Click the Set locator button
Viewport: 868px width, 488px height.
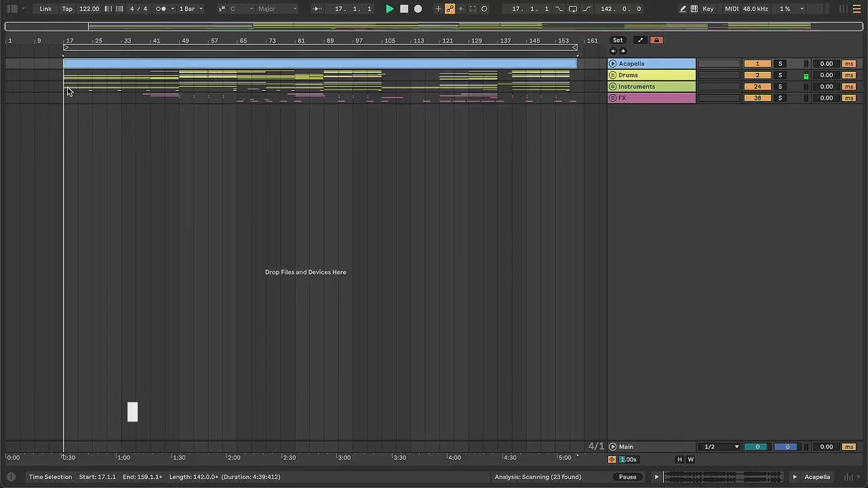pos(618,40)
